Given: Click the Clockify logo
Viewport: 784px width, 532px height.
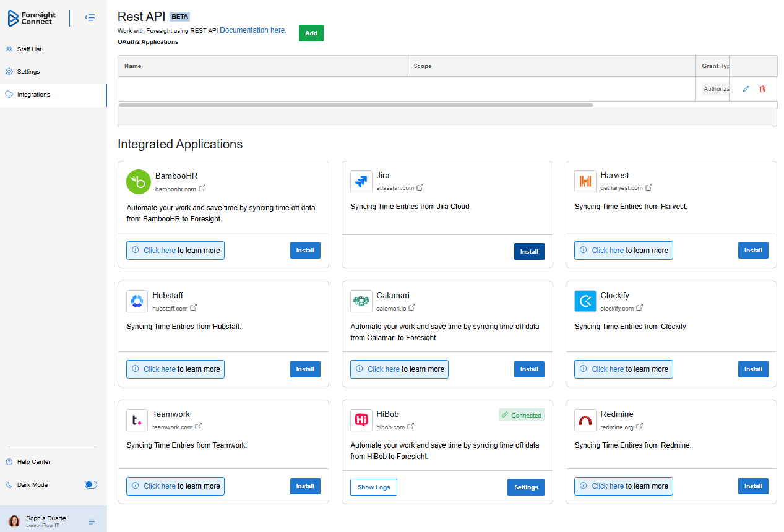Looking at the screenshot, I should pyautogui.click(x=585, y=301).
